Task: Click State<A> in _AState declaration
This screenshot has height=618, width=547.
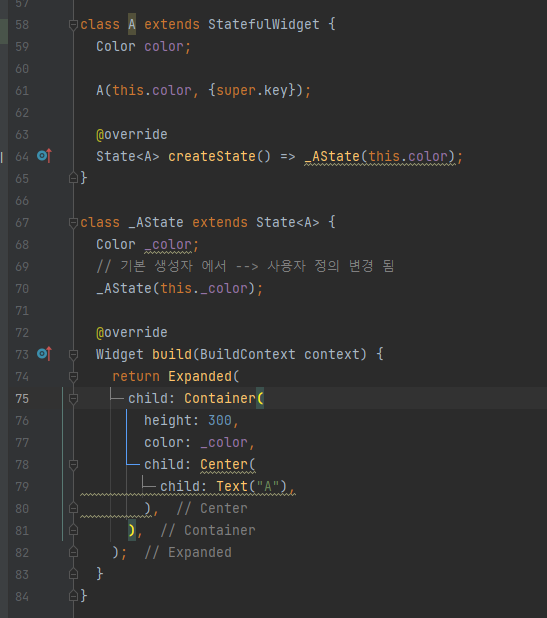Action: click(288, 222)
